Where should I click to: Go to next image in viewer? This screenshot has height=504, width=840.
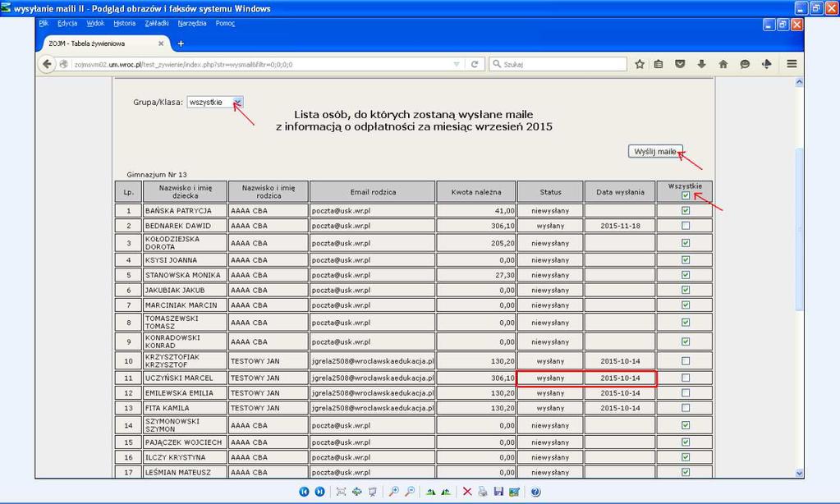[x=319, y=491]
